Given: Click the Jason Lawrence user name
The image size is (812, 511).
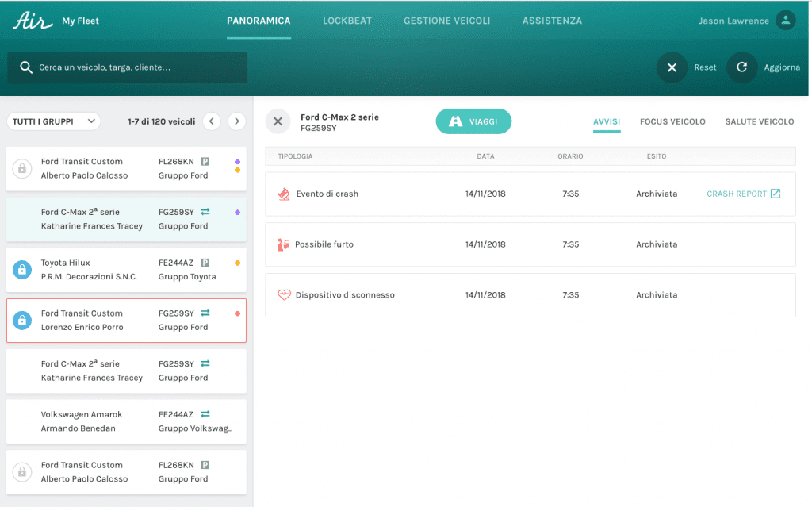Looking at the screenshot, I should 733,21.
